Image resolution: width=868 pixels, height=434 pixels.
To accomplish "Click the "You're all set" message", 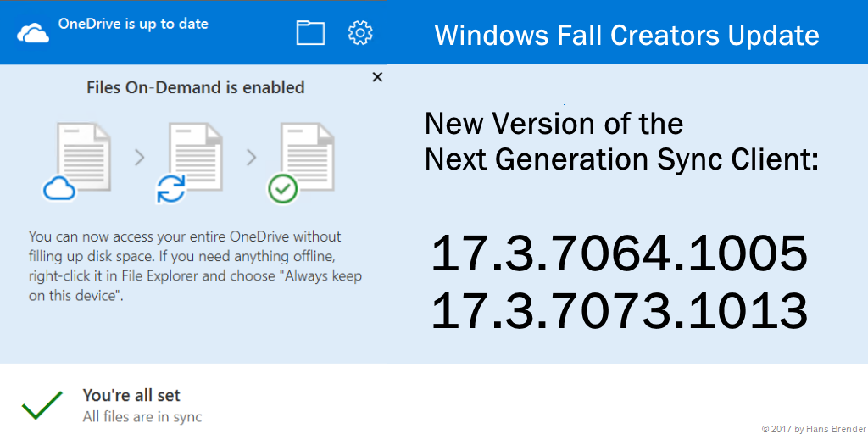I will pos(131,395).
